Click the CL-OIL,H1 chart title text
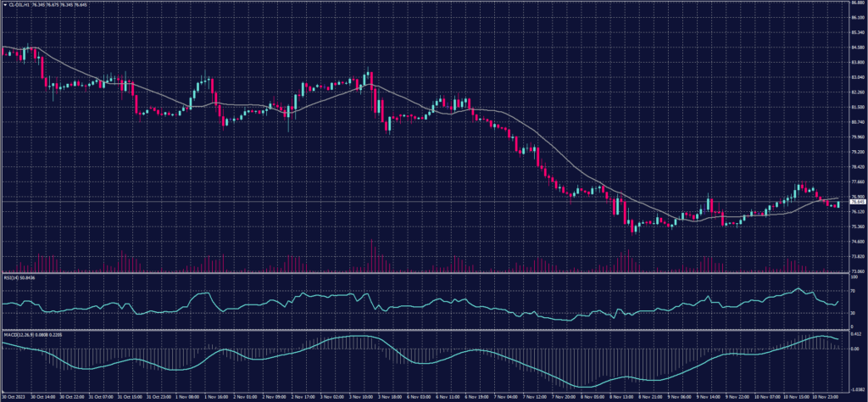Screen dimensions: 868x402 click(x=15, y=4)
